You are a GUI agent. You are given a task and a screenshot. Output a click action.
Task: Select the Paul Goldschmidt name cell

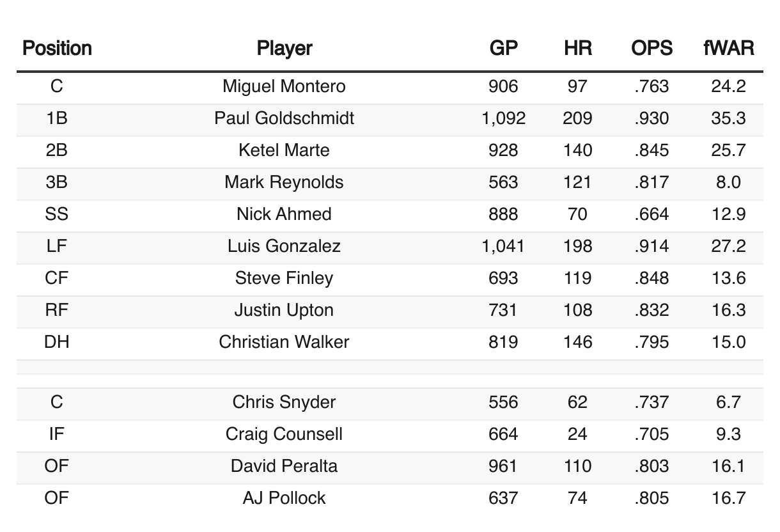(284, 118)
